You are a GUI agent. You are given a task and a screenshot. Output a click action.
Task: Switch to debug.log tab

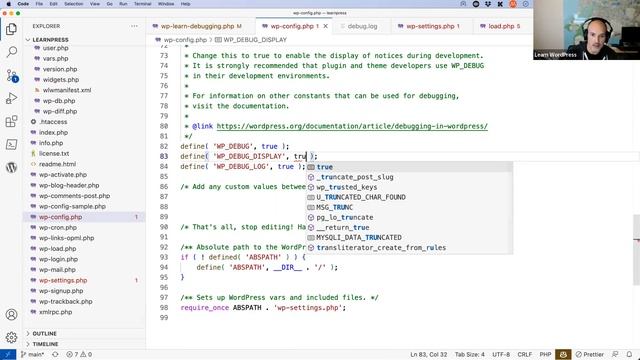tap(362, 26)
